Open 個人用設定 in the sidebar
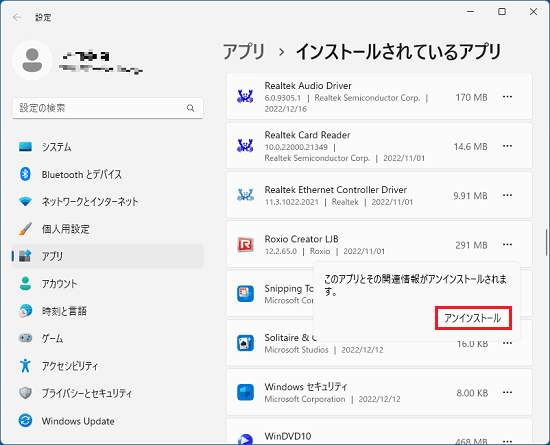This screenshot has width=550, height=445. [108, 229]
